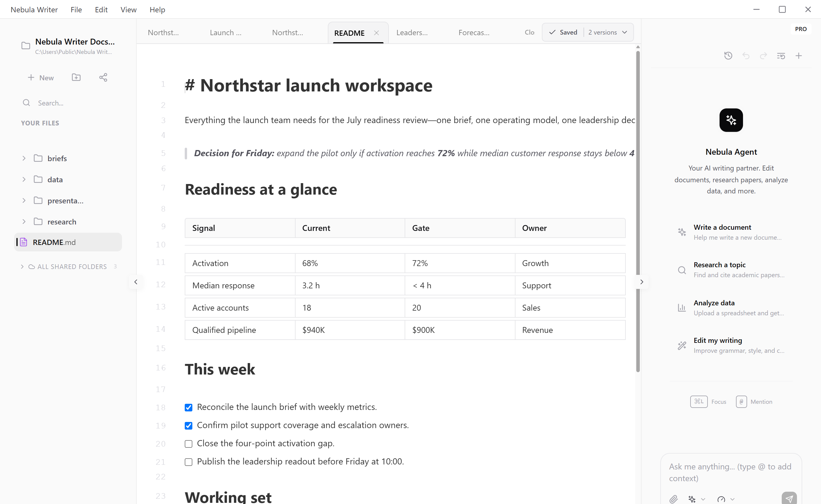Click the Saved status button
The width and height of the screenshot is (821, 504).
tap(563, 32)
